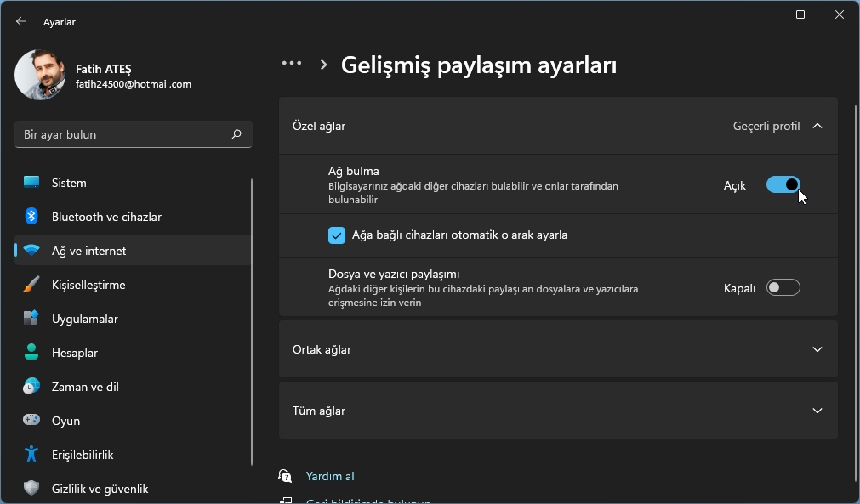Expand the Ortak ağlar section
The height and width of the screenshot is (504, 860).
pos(817,349)
